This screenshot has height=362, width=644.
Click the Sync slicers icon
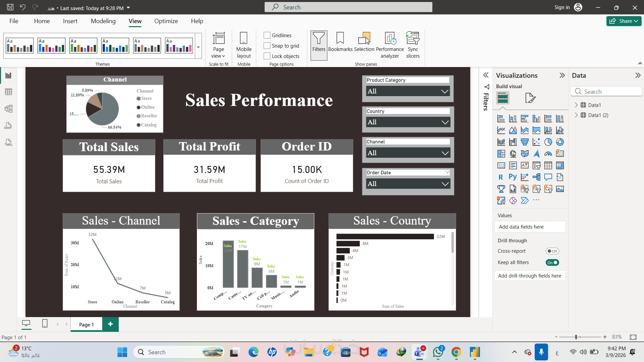[x=413, y=45]
